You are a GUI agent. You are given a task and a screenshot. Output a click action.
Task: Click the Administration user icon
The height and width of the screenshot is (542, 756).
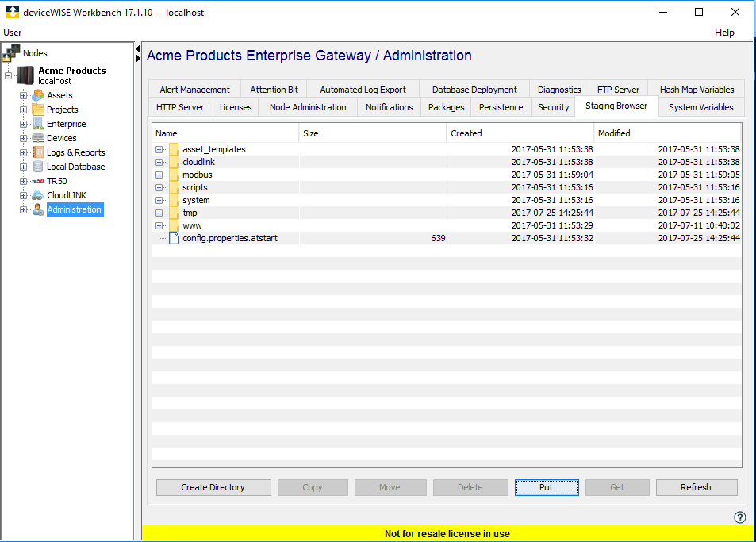[38, 209]
